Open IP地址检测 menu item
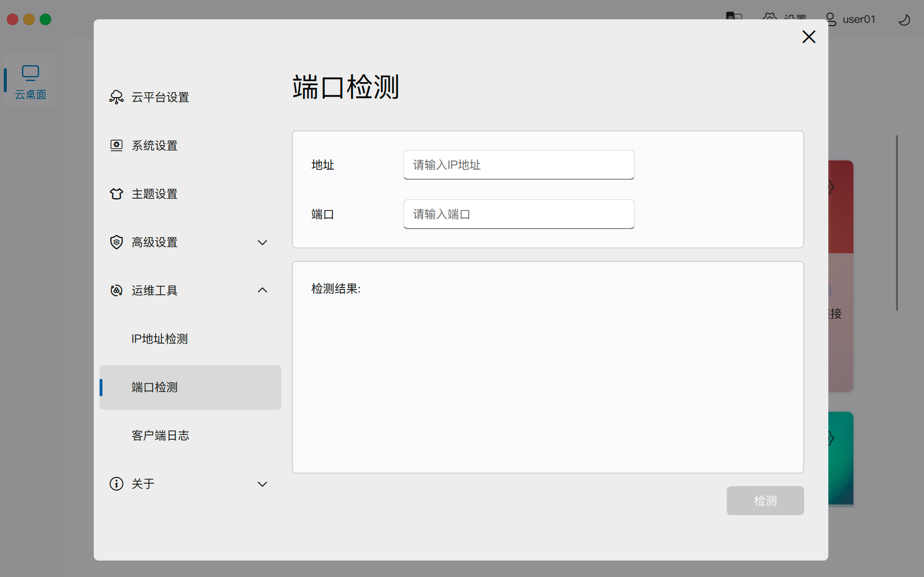The image size is (924, 577). [x=159, y=339]
